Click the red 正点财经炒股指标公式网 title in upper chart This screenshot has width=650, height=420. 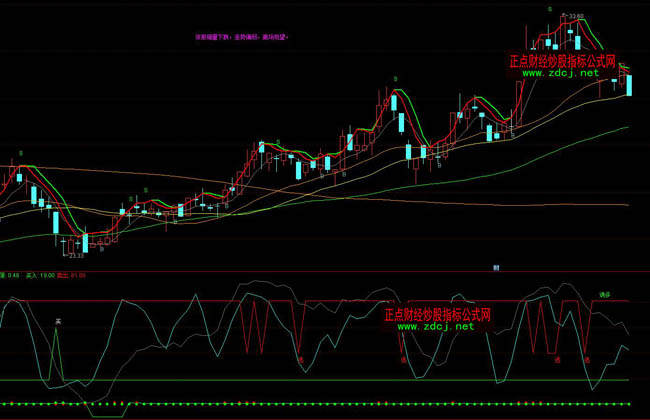point(563,60)
